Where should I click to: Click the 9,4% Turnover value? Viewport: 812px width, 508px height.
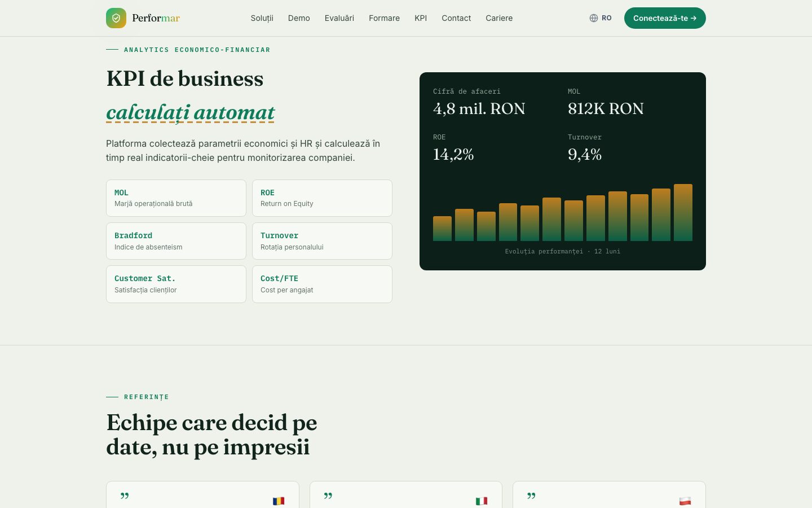pos(585,154)
